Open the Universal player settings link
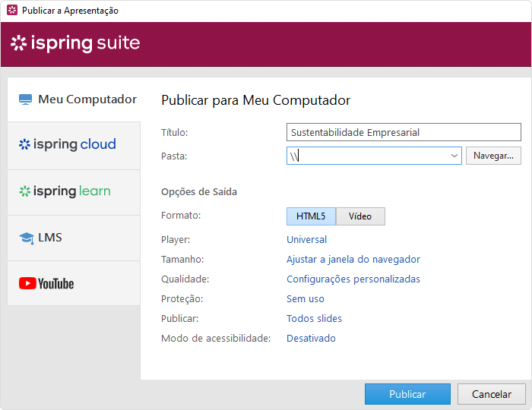Viewport: 532px width, 410px height. coord(307,240)
